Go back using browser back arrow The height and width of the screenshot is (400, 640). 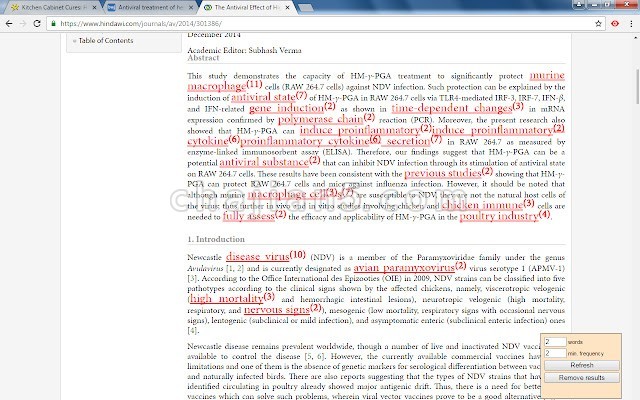[9, 24]
